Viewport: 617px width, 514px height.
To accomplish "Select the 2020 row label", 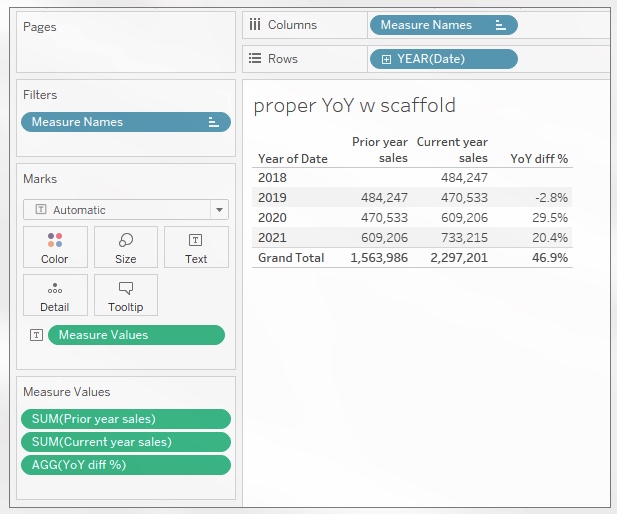I will click(x=272, y=217).
